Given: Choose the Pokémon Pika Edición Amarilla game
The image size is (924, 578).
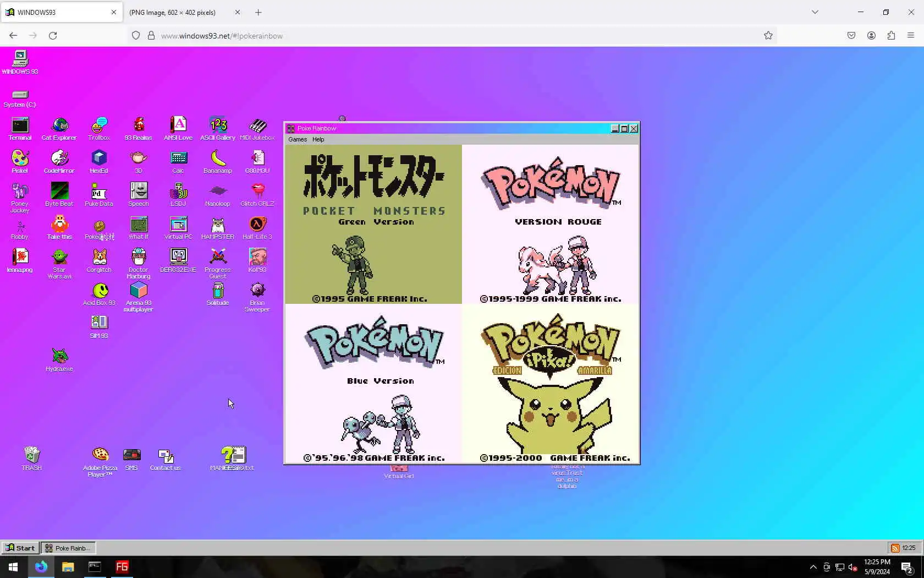Looking at the screenshot, I should (x=551, y=383).
